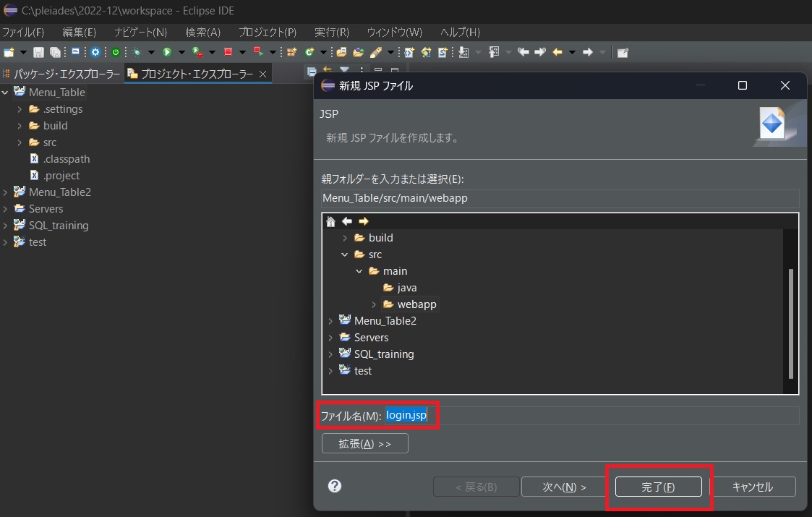Click the 拡張 button in the dialog
The image size is (812, 517).
(x=364, y=444)
